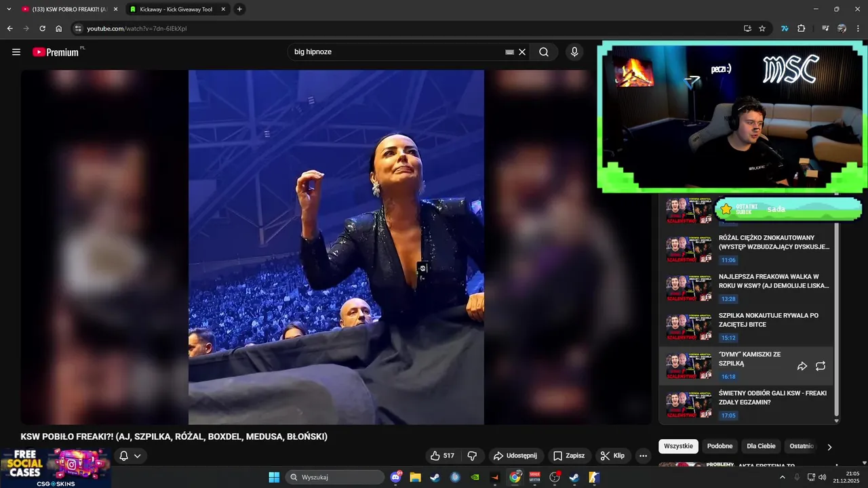The height and width of the screenshot is (488, 868).
Task: Go to browser home page icon
Action: click(x=59, y=28)
